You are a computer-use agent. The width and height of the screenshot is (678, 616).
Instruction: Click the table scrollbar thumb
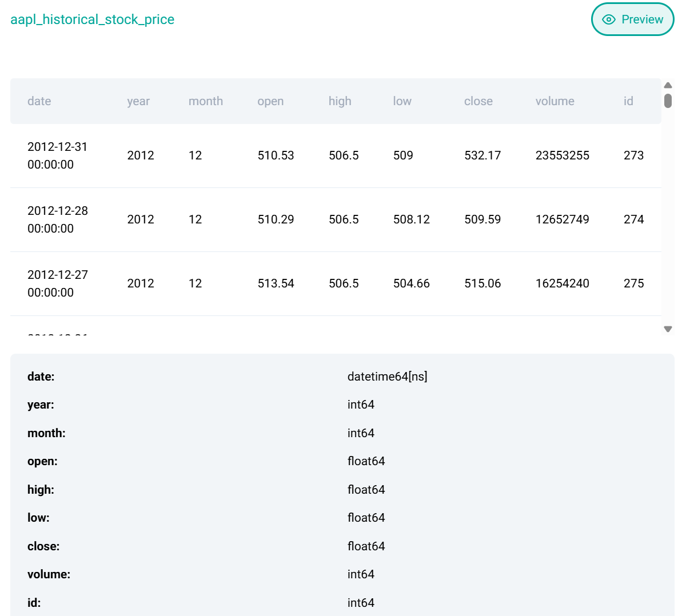point(668,101)
